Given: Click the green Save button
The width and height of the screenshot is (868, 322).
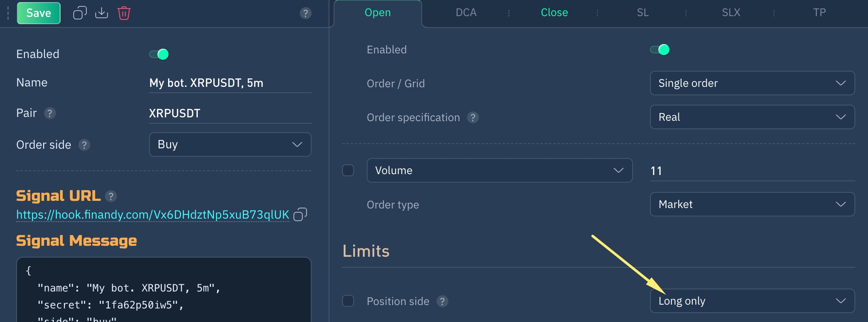Looking at the screenshot, I should click(x=39, y=13).
